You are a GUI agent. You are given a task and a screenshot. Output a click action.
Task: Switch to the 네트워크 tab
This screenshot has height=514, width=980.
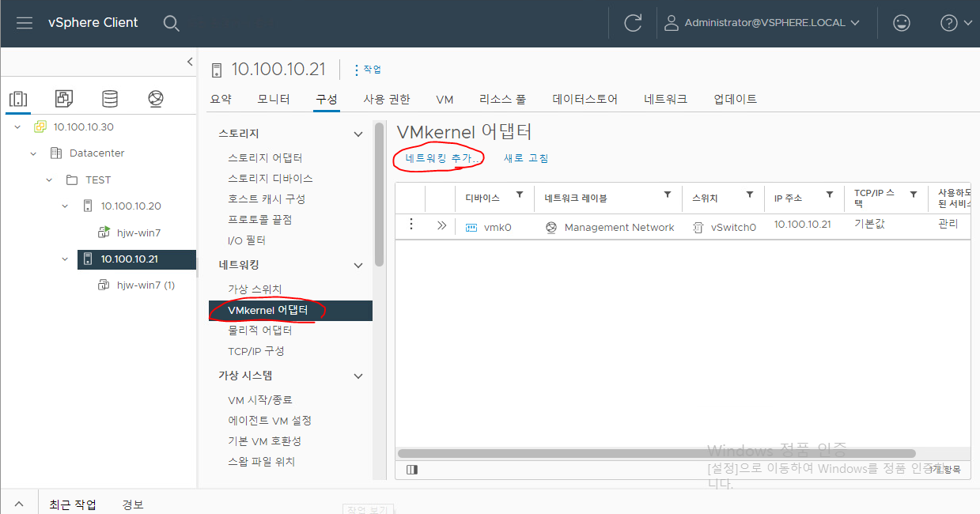665,100
